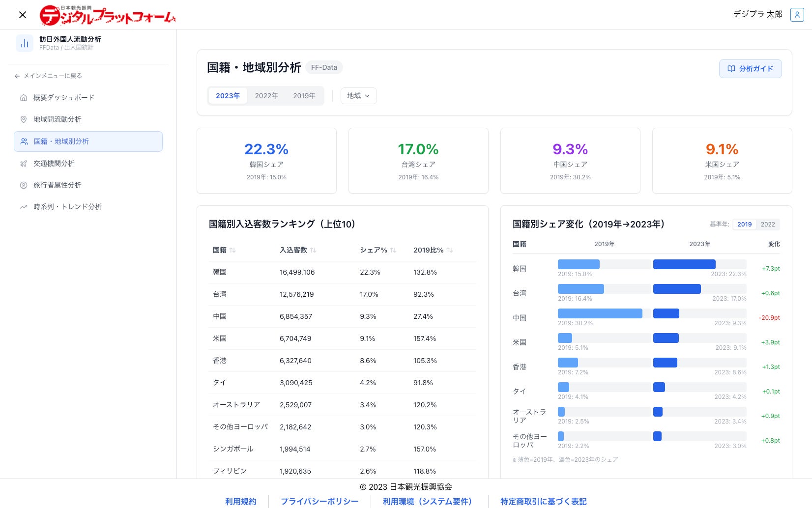Open the プライバシーポリシー footer link
This screenshot has width=812, height=508.
pyautogui.click(x=319, y=501)
